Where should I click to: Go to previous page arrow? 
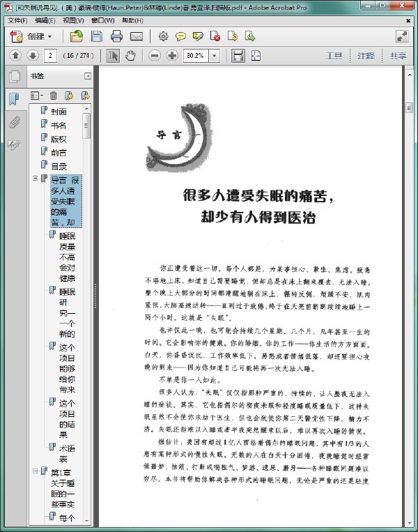pos(15,55)
